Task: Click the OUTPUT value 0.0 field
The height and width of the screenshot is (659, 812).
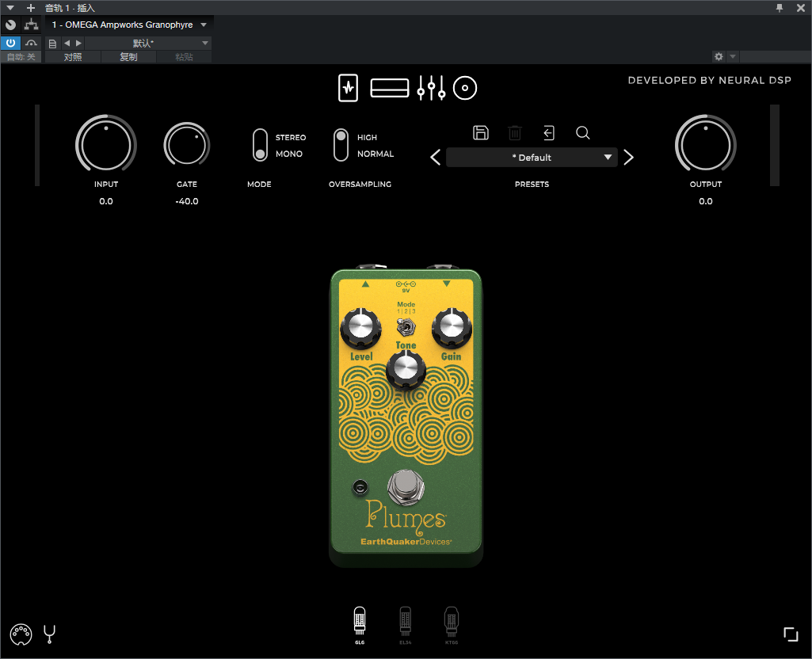Action: click(705, 201)
